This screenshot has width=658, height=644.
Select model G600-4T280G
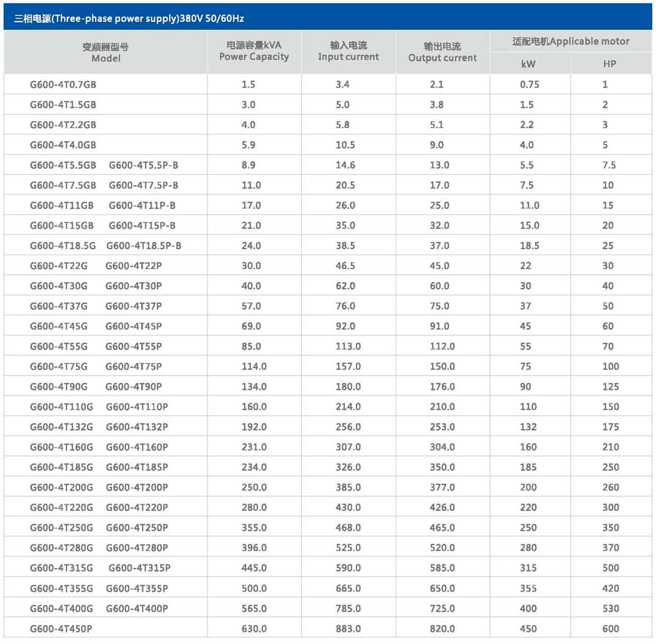click(61, 548)
